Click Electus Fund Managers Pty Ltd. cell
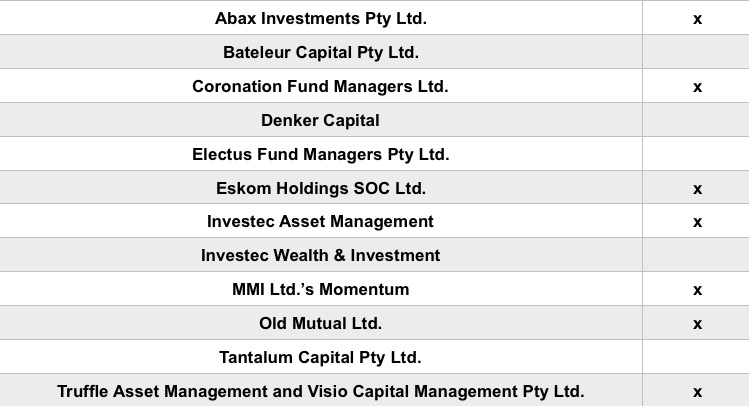The width and height of the screenshot is (749, 406). (320, 154)
